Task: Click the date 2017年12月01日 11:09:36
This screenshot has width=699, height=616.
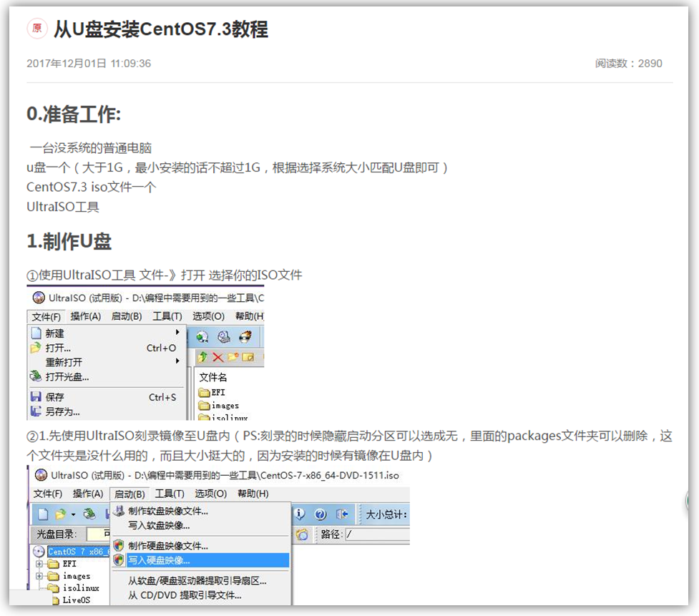Action: [89, 63]
